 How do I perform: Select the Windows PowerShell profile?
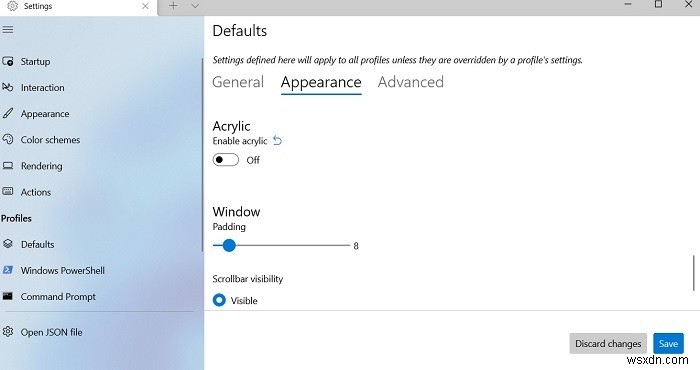(x=62, y=270)
